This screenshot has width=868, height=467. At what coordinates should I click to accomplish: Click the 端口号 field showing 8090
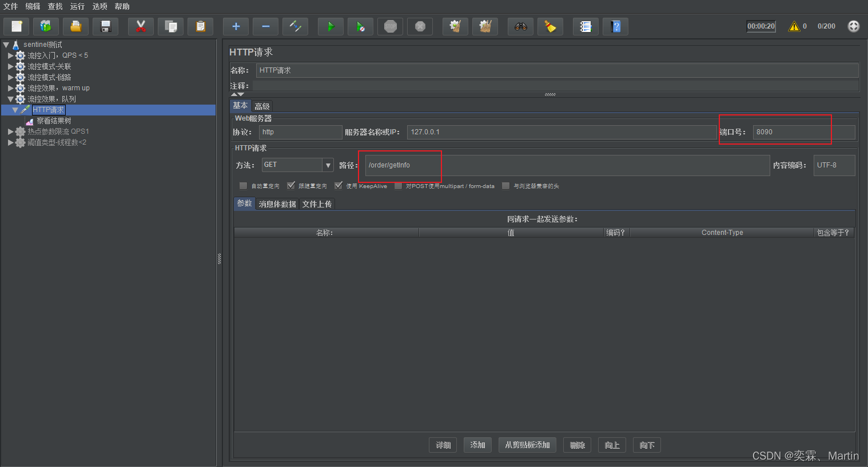tap(803, 132)
